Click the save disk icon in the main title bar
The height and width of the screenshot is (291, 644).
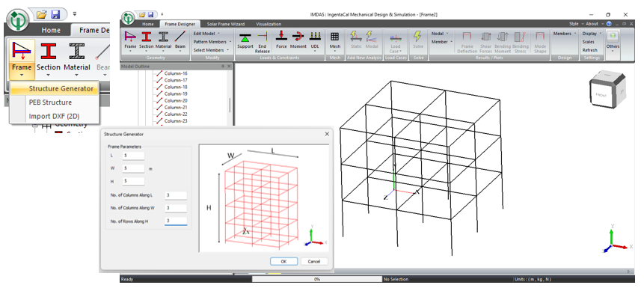pos(150,14)
